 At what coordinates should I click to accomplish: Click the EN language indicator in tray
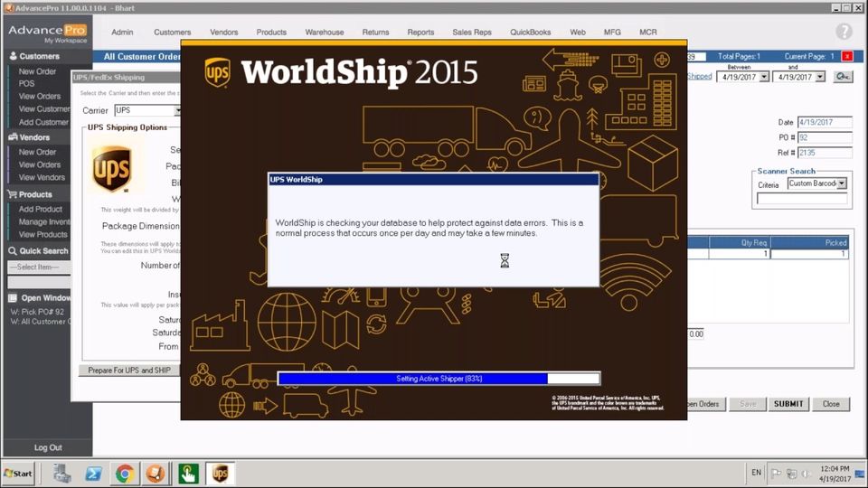pyautogui.click(x=756, y=473)
